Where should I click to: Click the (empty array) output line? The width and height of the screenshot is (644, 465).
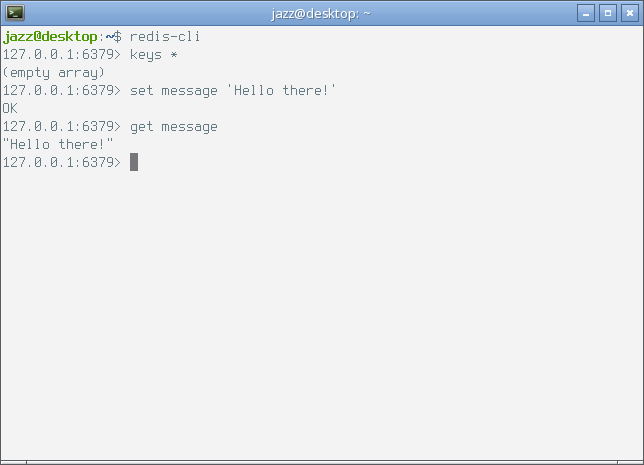click(x=53, y=73)
